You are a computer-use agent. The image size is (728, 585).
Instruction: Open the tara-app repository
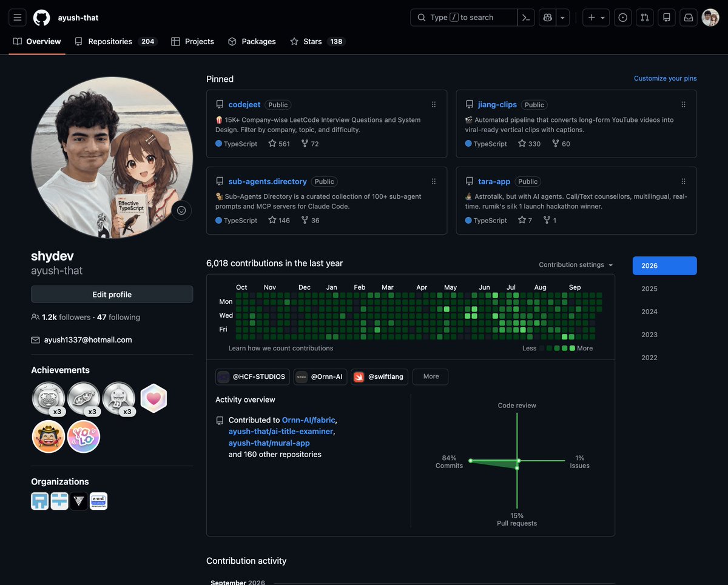click(x=494, y=181)
